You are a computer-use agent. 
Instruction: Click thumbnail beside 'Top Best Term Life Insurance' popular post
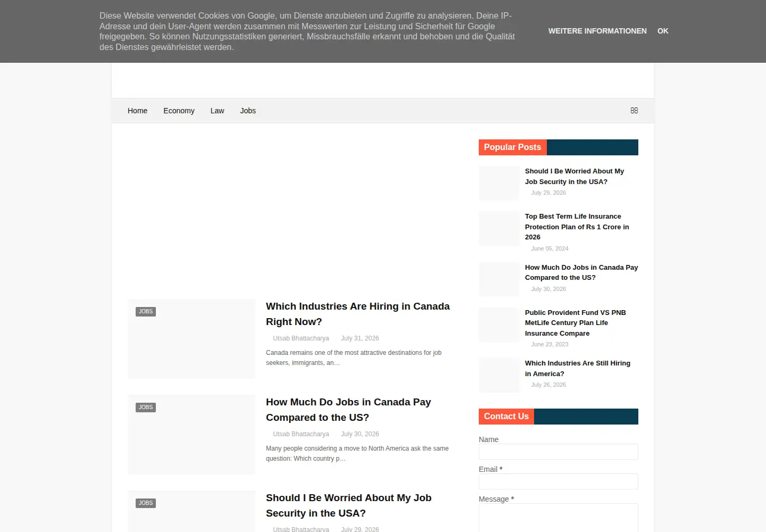[x=499, y=229]
